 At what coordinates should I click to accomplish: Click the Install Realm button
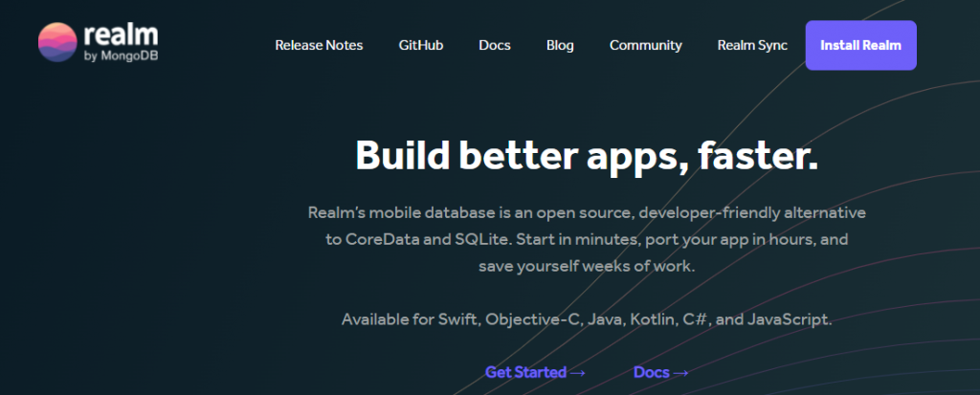tap(860, 46)
